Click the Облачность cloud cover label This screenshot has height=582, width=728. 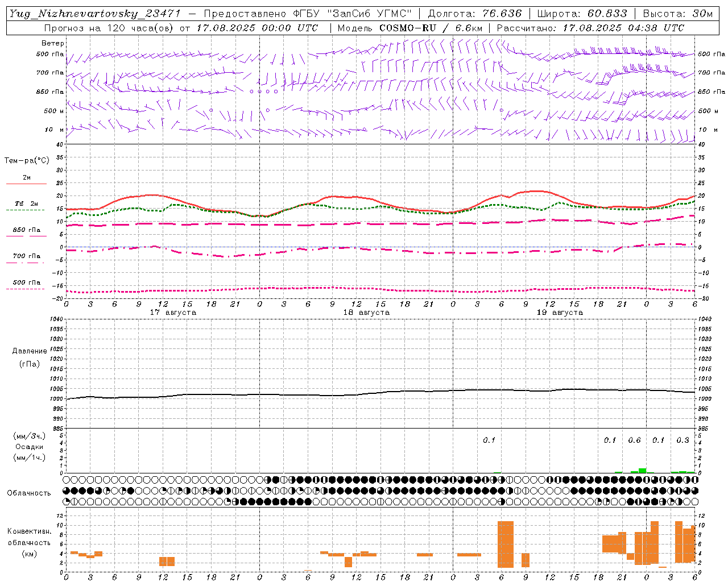click(29, 493)
